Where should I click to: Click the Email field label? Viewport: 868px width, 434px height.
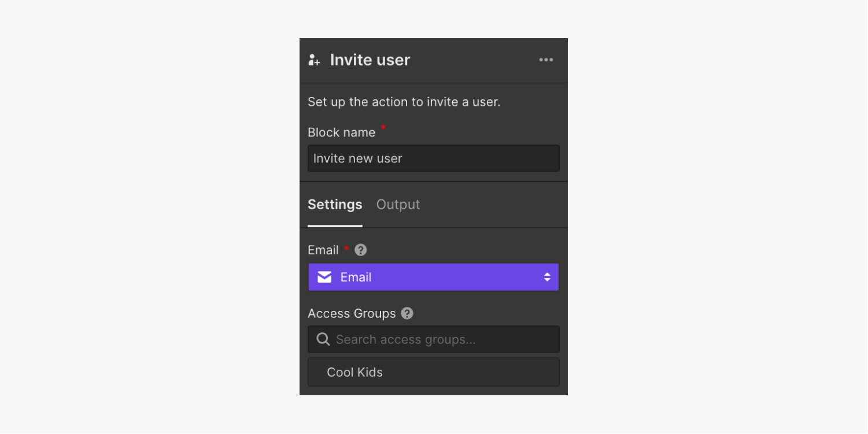click(x=323, y=250)
